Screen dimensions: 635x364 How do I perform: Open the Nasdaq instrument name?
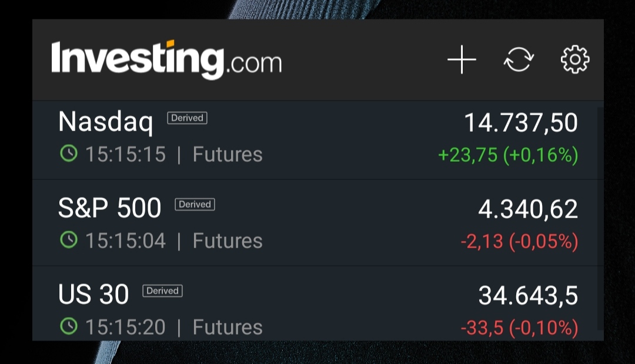point(106,122)
